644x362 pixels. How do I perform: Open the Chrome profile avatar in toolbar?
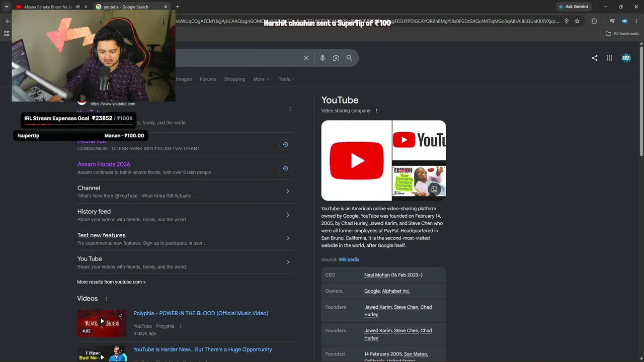pos(624,21)
